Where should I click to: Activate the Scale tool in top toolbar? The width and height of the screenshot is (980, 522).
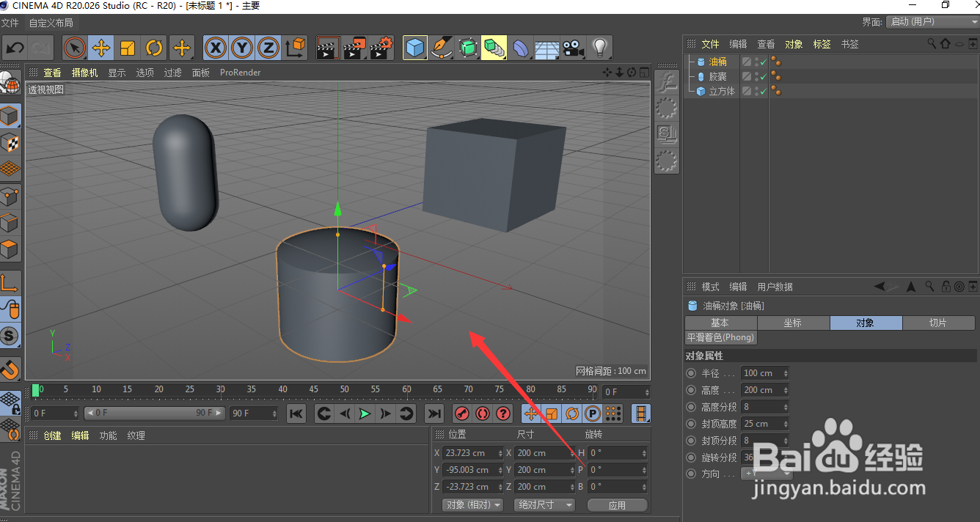pos(128,49)
